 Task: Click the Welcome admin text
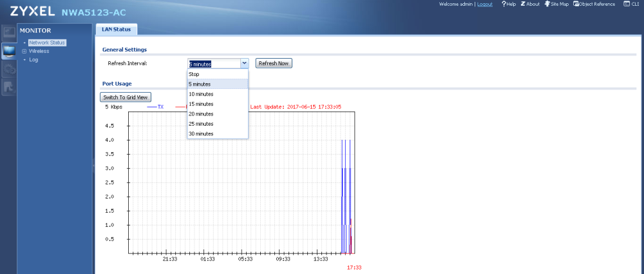click(x=456, y=4)
